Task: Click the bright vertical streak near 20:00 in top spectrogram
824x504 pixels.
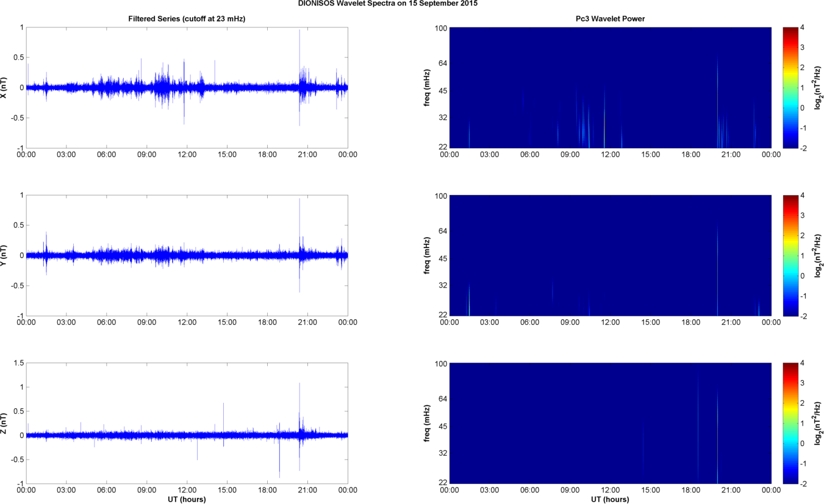Action: pyautogui.click(x=718, y=101)
